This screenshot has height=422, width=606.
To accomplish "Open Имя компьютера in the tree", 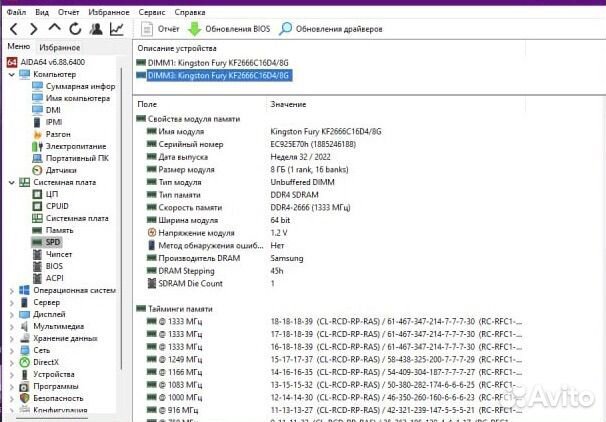I will 71,98.
